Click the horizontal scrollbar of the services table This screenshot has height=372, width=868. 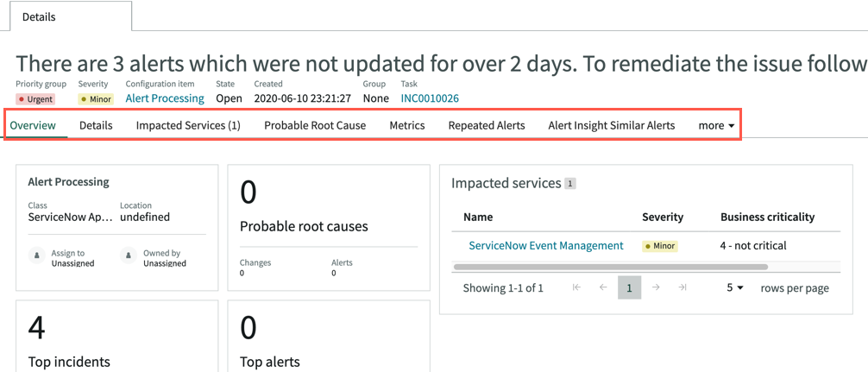click(x=611, y=267)
